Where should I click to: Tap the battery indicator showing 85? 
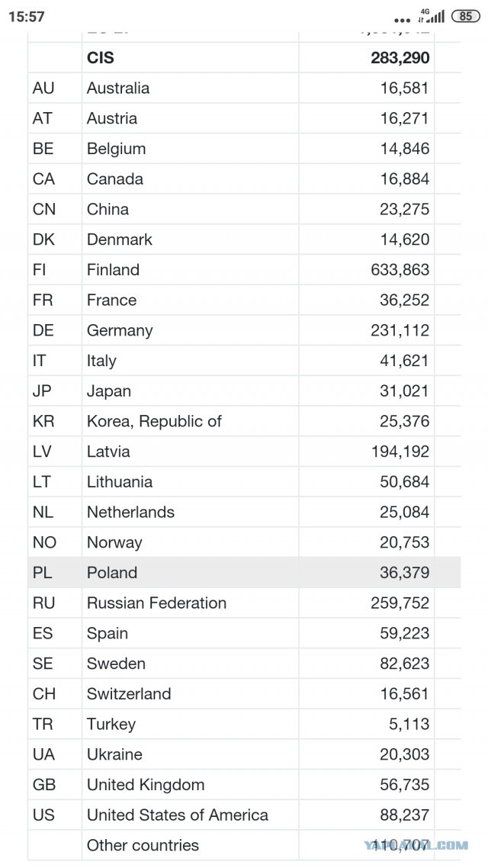tap(465, 16)
